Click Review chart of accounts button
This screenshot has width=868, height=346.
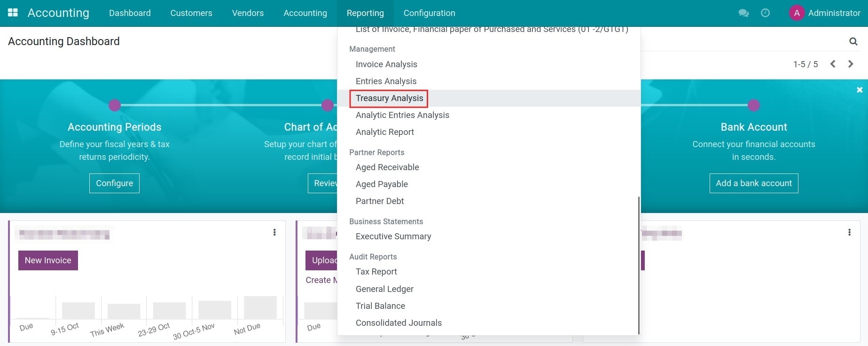[x=323, y=183]
